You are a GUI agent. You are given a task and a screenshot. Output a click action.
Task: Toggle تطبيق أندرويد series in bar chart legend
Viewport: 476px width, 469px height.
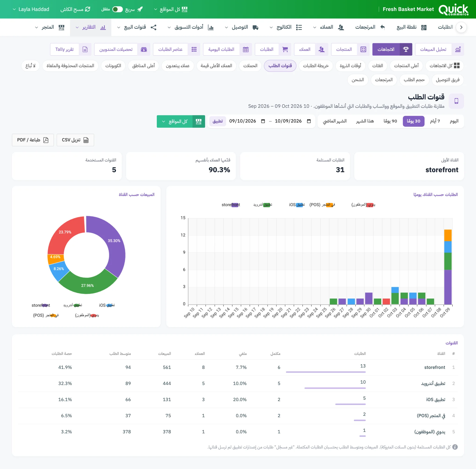point(262,205)
